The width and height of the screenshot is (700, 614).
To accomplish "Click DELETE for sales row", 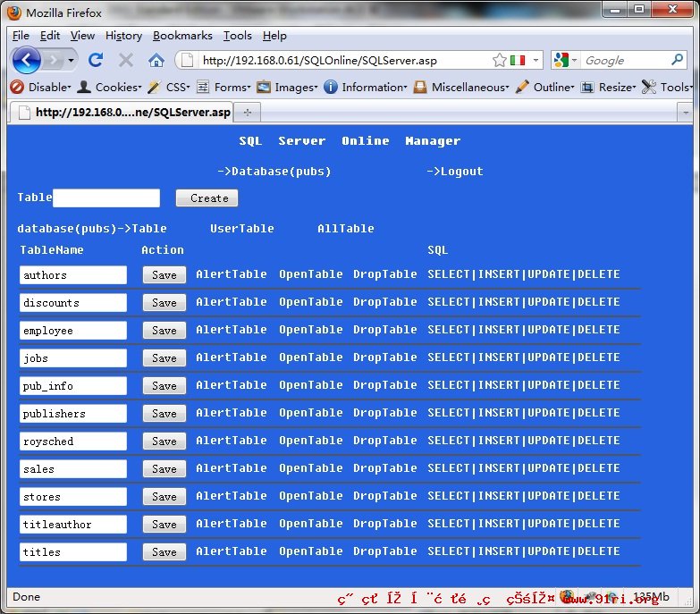I will 599,467.
